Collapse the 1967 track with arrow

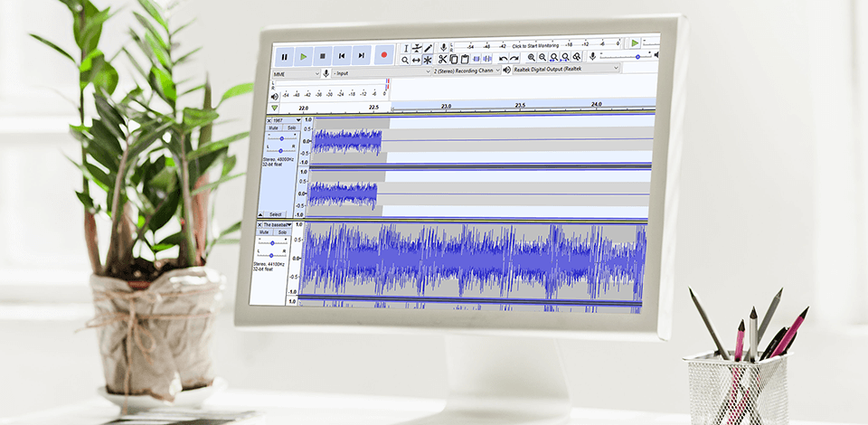pyautogui.click(x=260, y=214)
